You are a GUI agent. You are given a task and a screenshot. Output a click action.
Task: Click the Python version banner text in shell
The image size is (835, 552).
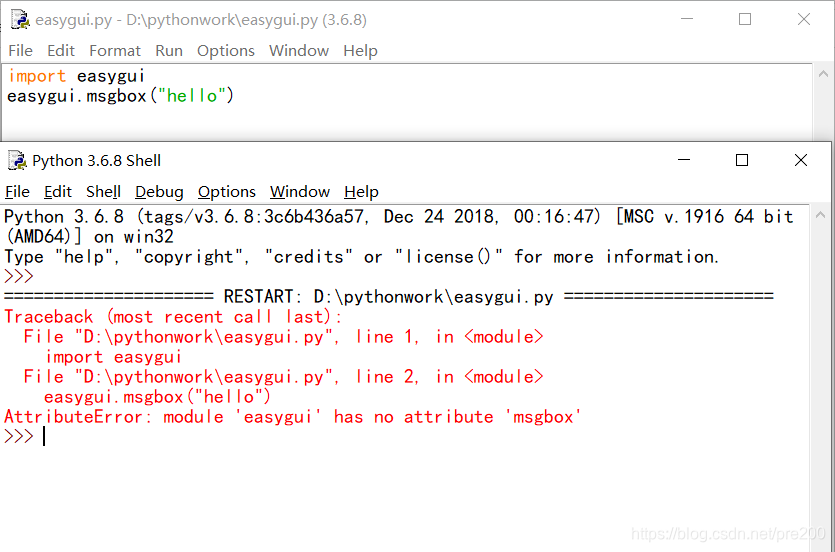point(399,217)
